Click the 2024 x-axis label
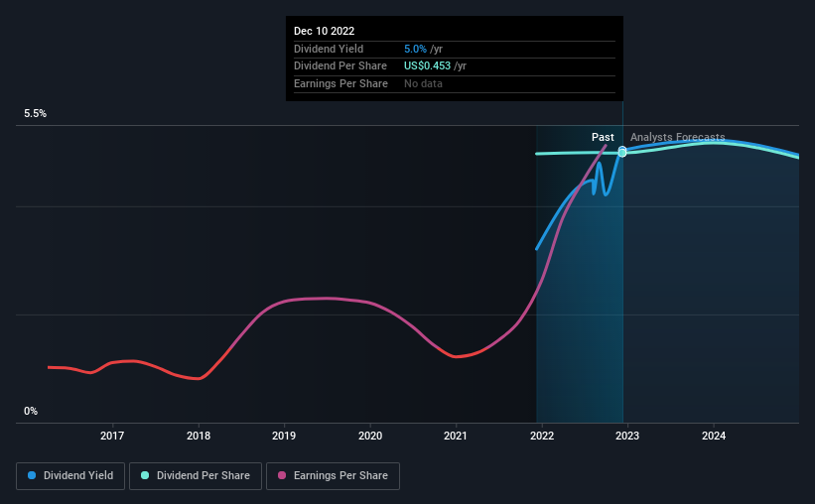Image resolution: width=815 pixels, height=504 pixels. 714,436
